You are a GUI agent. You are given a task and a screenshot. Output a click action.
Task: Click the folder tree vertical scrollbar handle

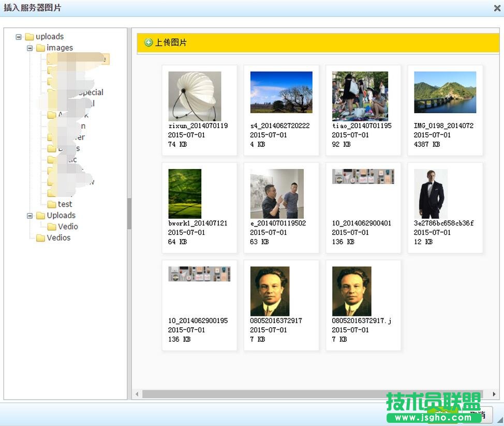(x=129, y=214)
